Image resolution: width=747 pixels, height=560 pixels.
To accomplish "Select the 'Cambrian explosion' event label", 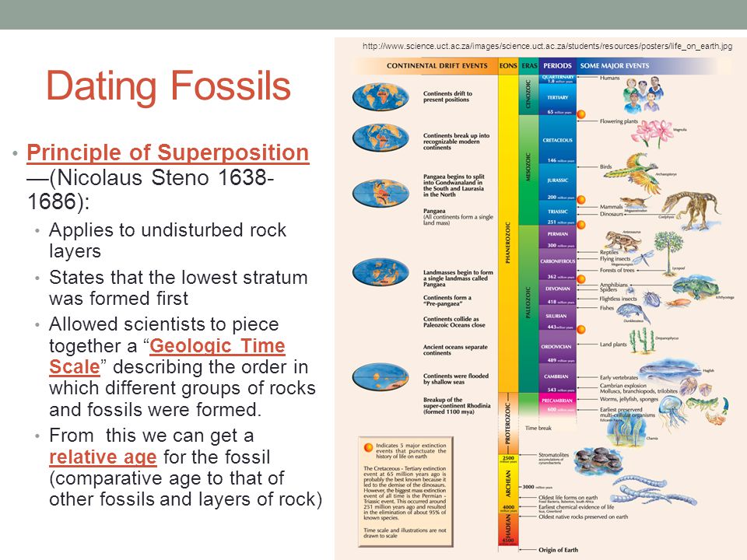I will click(x=623, y=385).
